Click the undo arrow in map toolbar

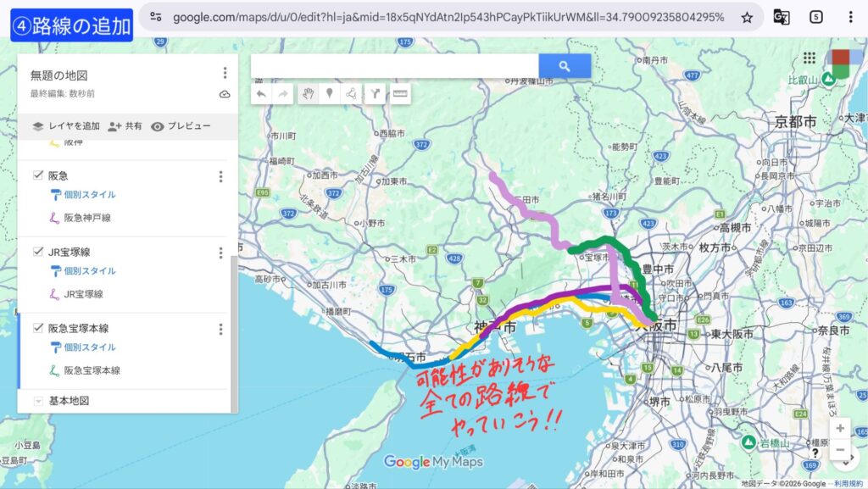(262, 94)
